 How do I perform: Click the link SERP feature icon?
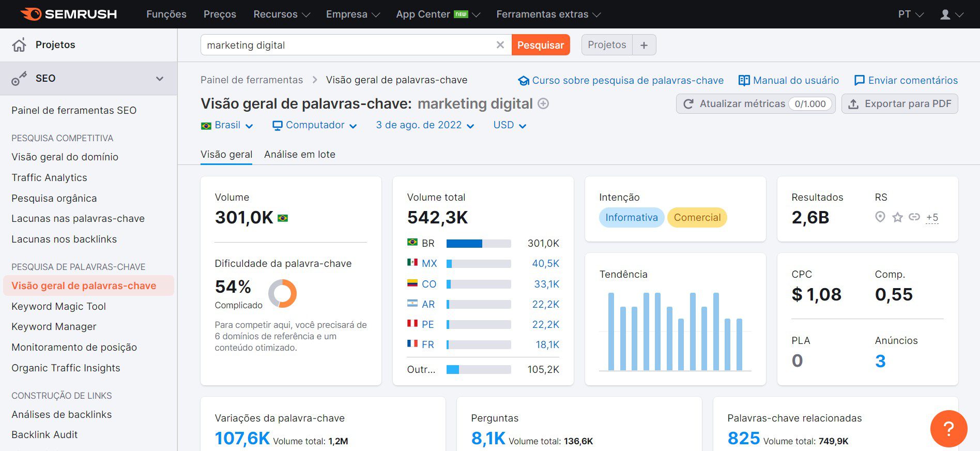(914, 217)
